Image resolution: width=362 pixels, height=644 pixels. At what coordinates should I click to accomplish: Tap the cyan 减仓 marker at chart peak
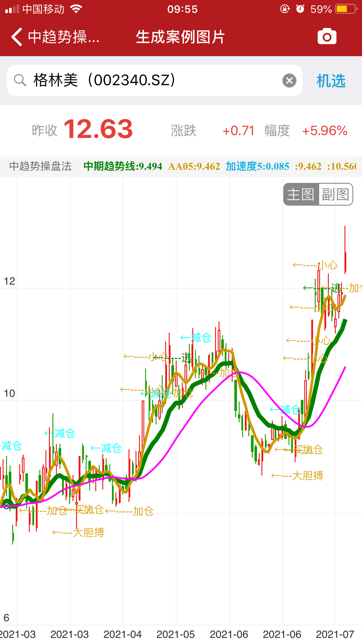coord(201,338)
